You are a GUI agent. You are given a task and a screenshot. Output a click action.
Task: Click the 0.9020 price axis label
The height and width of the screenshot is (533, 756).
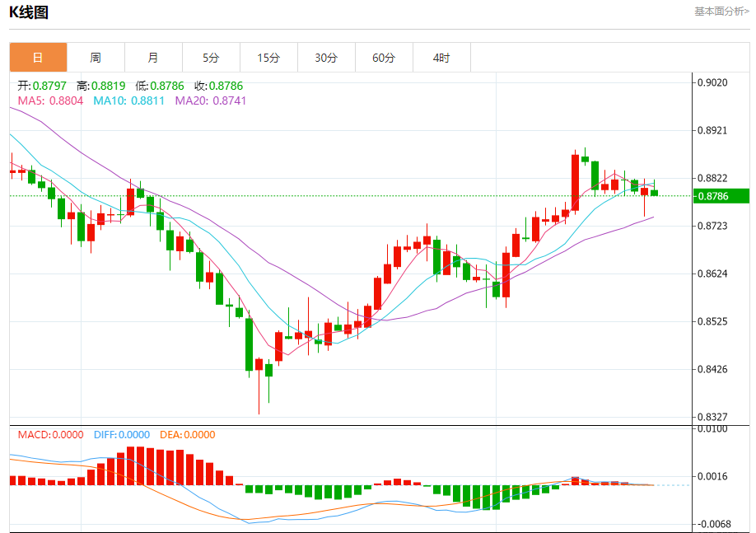[x=712, y=82]
